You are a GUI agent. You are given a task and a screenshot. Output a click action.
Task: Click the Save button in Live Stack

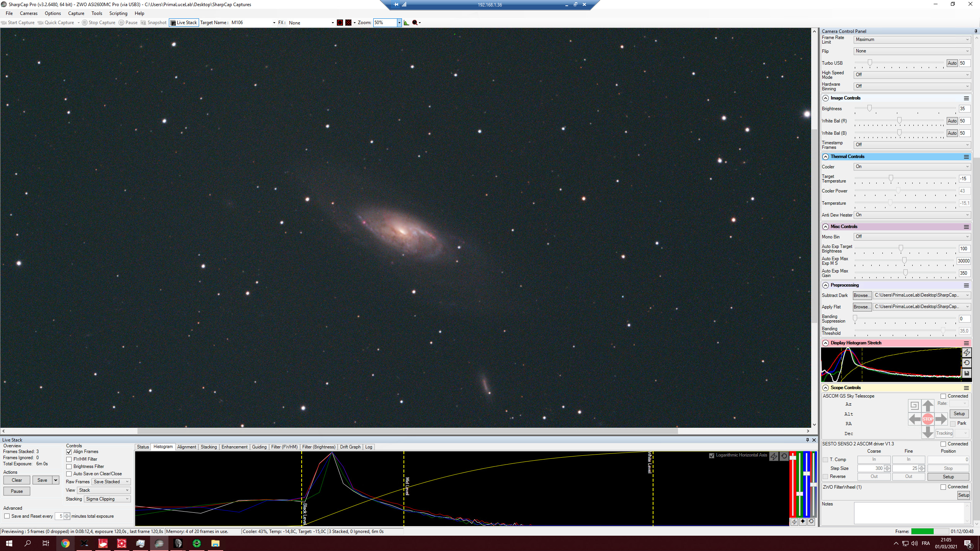(42, 480)
